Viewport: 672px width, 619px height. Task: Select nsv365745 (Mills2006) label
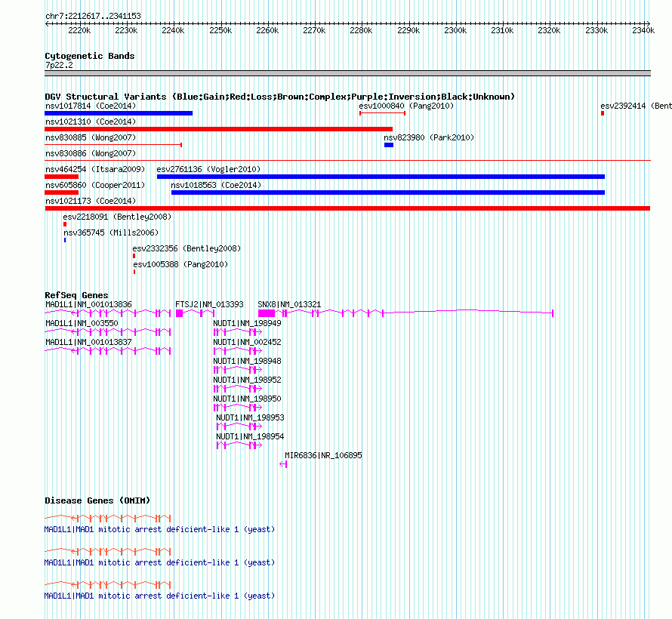coord(111,233)
